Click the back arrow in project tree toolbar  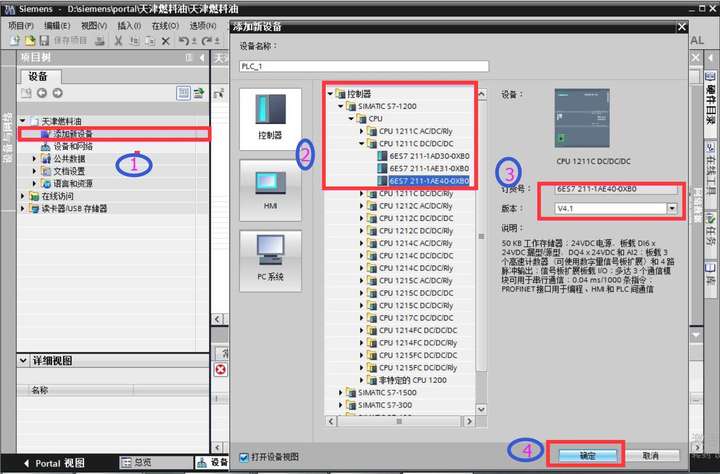pyautogui.click(x=42, y=93)
